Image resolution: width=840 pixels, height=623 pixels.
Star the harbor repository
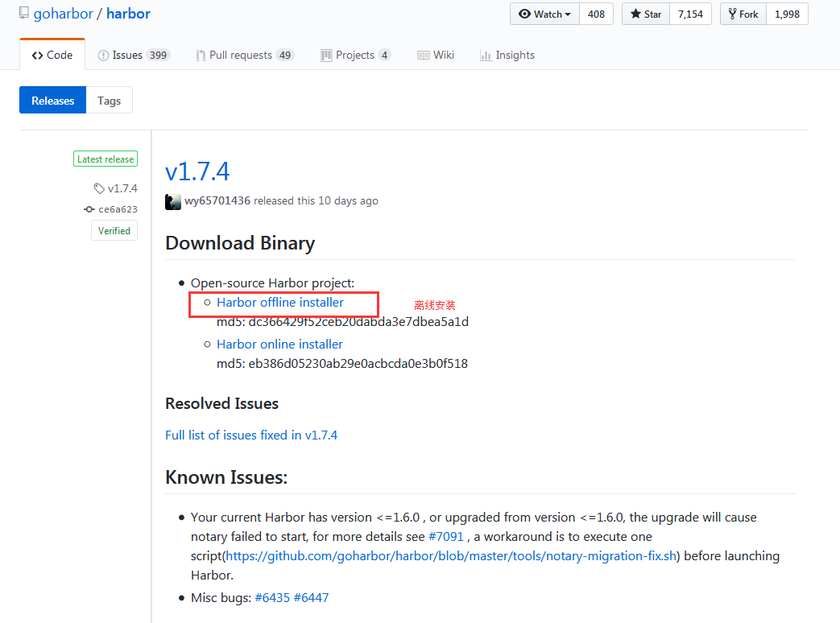point(646,14)
